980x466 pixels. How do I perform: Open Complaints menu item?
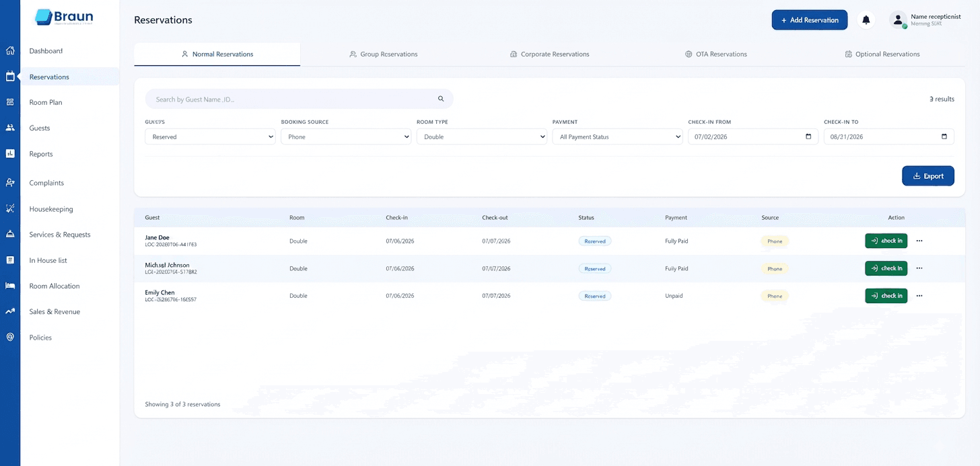(46, 183)
